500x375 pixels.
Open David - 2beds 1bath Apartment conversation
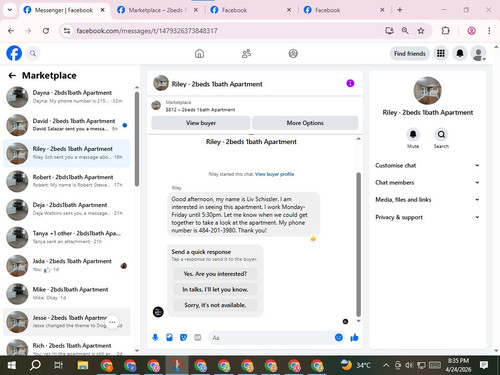pos(67,125)
